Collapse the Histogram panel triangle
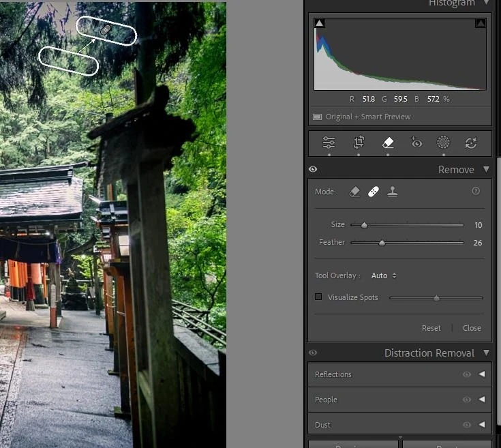 pyautogui.click(x=486, y=3)
